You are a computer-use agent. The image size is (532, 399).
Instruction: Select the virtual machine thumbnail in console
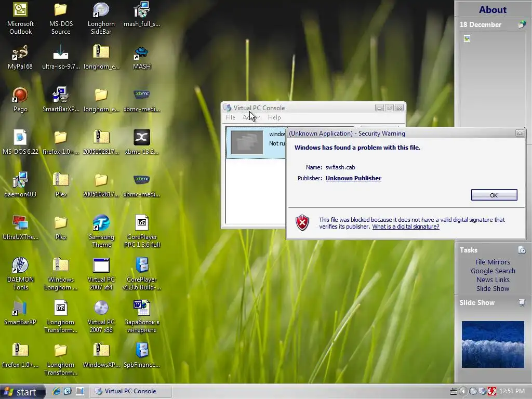click(247, 142)
